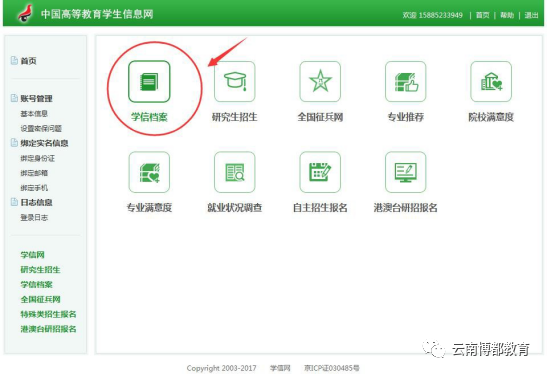Click the document icon beside 日志信息

point(14,202)
